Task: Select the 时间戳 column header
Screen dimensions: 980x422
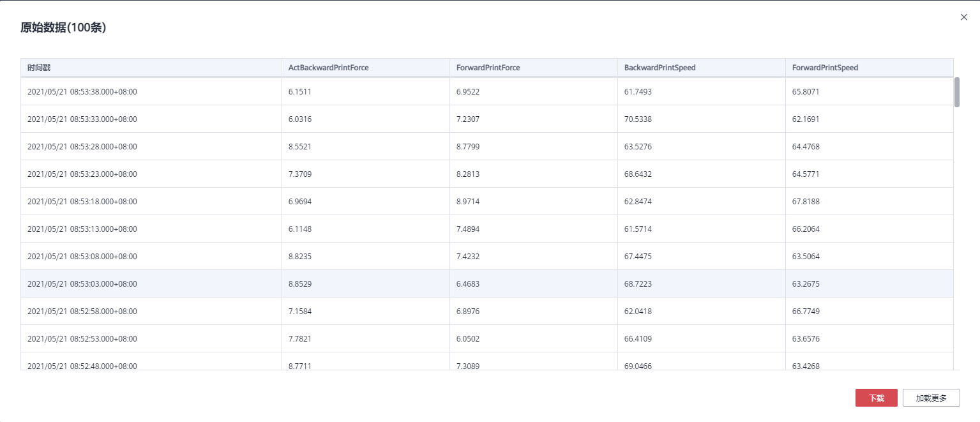Action: click(x=151, y=68)
